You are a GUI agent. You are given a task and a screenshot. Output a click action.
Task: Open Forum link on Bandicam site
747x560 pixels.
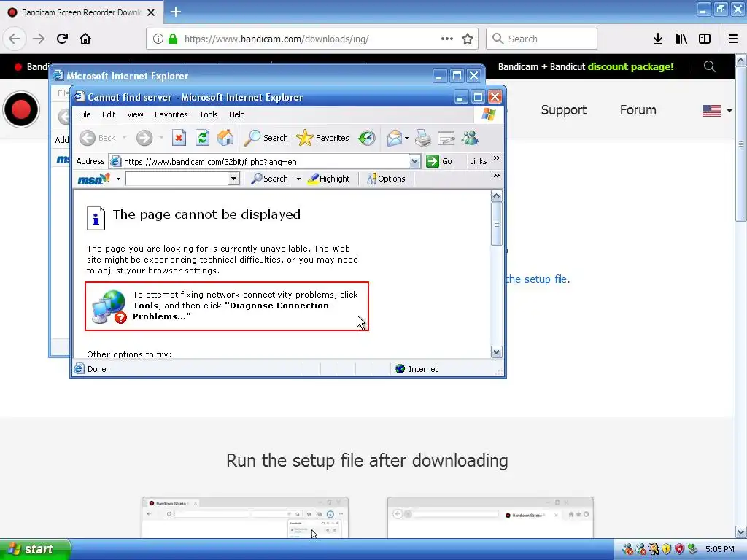[638, 110]
